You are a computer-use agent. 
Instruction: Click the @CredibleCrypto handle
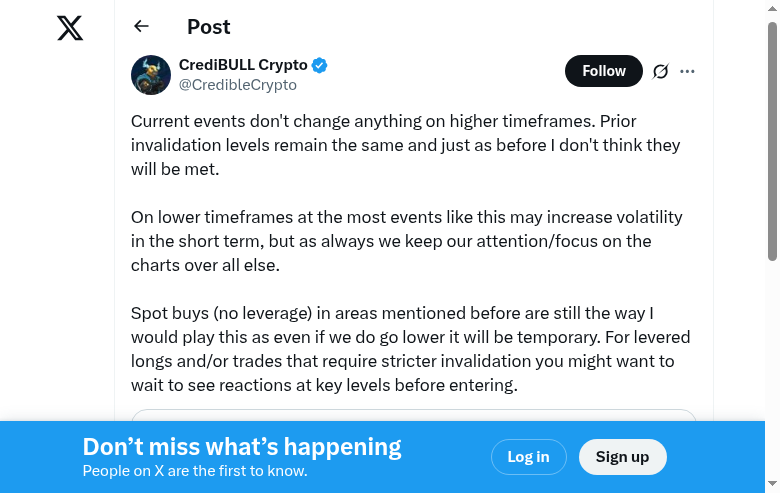(237, 85)
